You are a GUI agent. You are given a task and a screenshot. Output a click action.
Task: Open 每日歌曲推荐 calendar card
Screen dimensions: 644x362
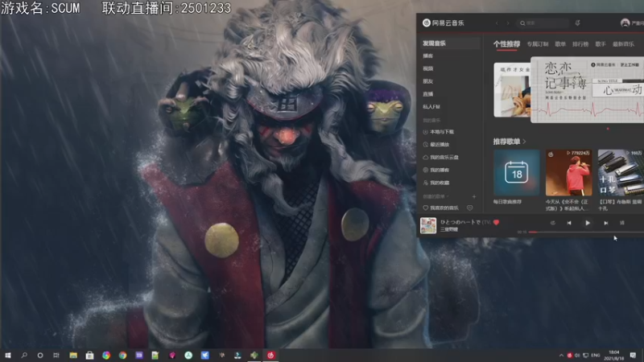(x=517, y=172)
